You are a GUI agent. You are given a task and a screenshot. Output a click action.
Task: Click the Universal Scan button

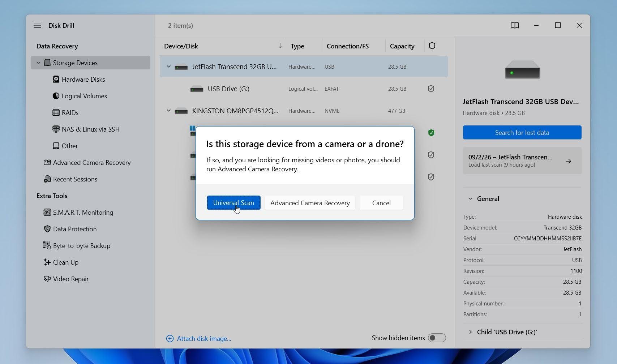[x=233, y=203]
